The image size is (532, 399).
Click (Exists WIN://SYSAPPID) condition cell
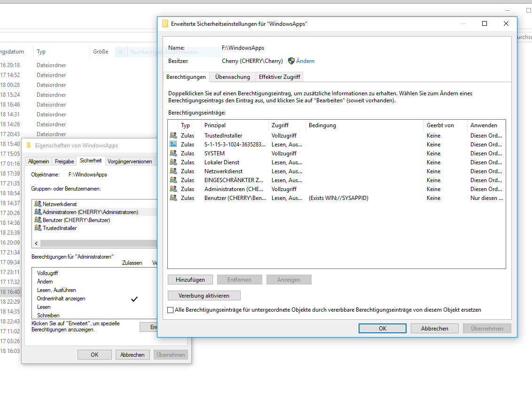[338, 198]
